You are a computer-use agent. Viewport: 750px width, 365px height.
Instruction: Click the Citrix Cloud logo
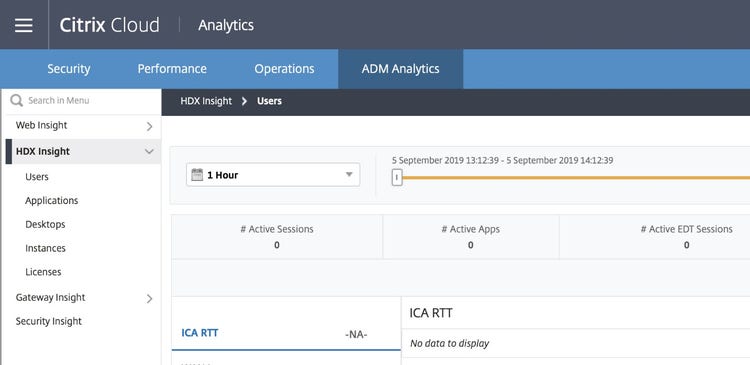click(x=109, y=25)
